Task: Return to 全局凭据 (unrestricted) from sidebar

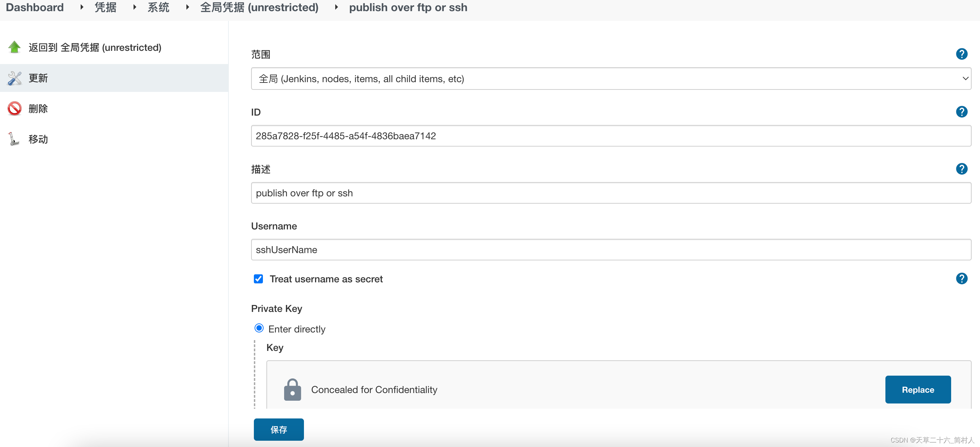Action: pyautogui.click(x=95, y=48)
